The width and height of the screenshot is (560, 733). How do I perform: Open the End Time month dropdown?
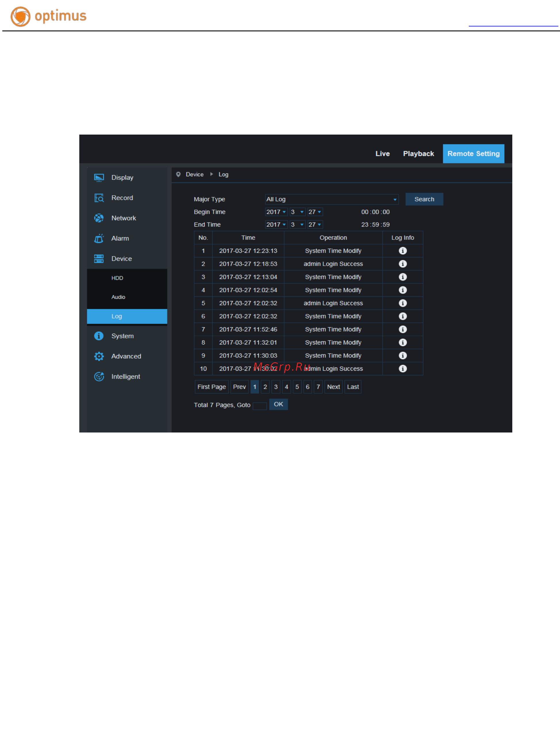[297, 225]
